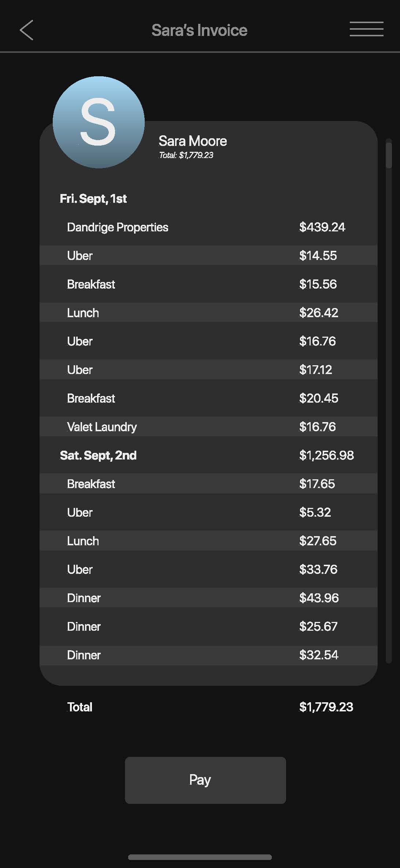Tap the bottom Total $1,779.23 row
400x868 pixels.
click(x=210, y=707)
